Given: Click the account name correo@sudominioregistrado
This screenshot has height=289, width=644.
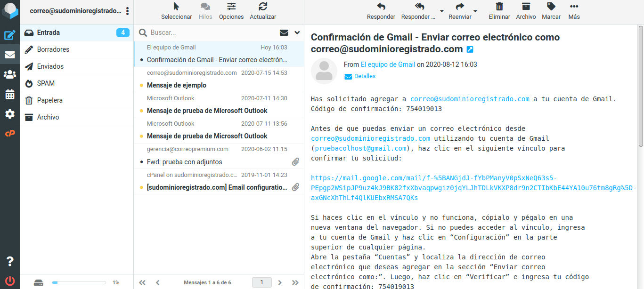Looking at the screenshot, I should (x=75, y=11).
